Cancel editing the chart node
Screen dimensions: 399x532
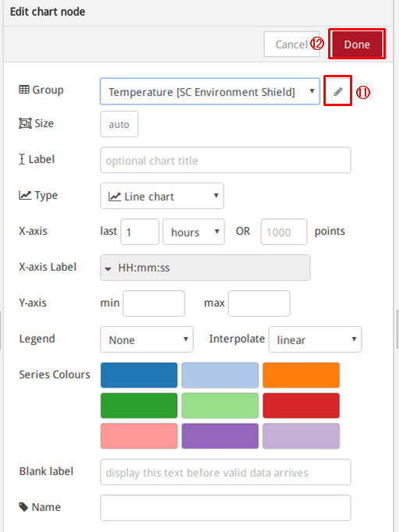tap(291, 44)
